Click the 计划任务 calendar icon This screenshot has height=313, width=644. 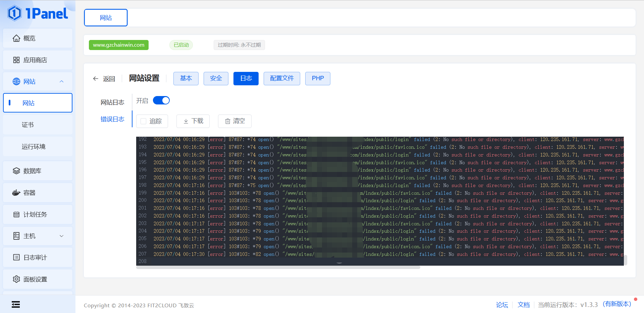[x=16, y=215]
